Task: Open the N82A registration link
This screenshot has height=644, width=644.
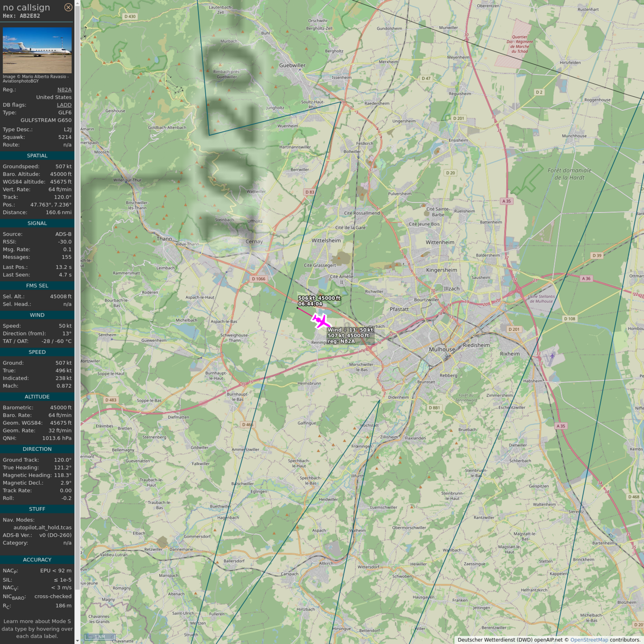Action: coord(64,89)
